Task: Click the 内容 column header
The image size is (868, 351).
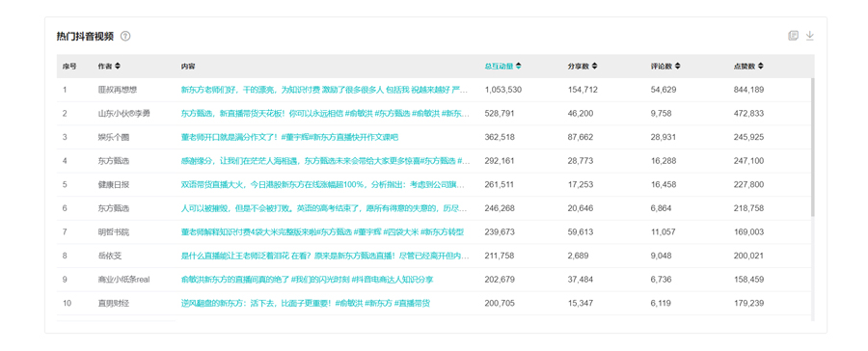Action: tap(188, 67)
